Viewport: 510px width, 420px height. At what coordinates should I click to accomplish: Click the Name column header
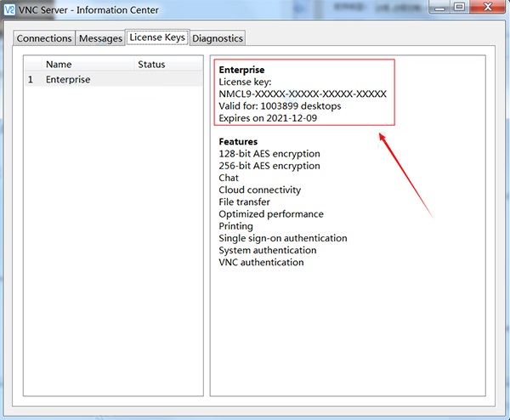point(88,65)
